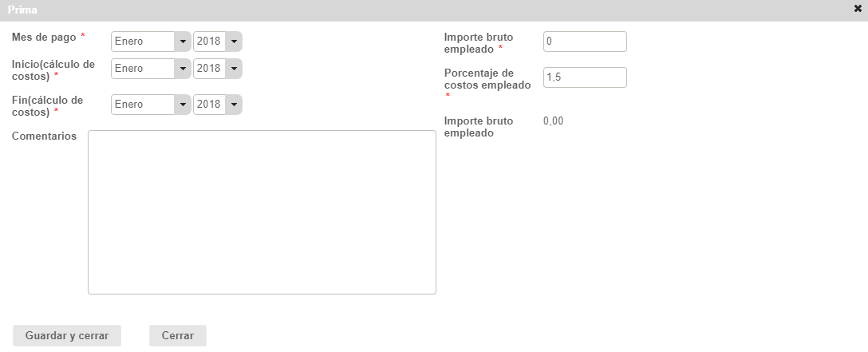Expand the Inicio cálculo de costos month selector
The height and width of the screenshot is (352, 868).
(x=151, y=69)
